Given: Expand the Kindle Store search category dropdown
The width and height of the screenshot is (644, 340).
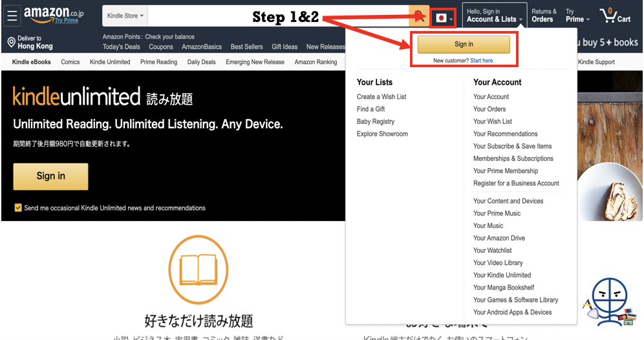Looking at the screenshot, I should [x=125, y=16].
